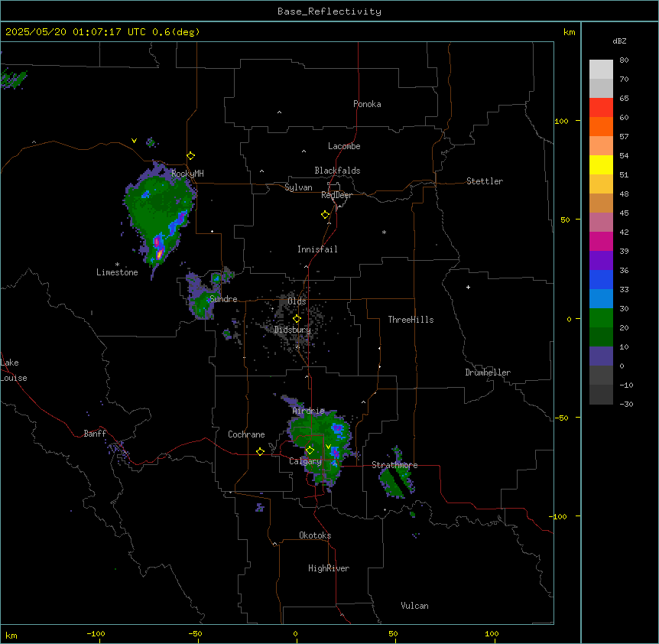Viewport: 659px width, 644px height.
Task: Pick the magenta 42-39 dBZ legend swatch
Action: click(x=601, y=241)
